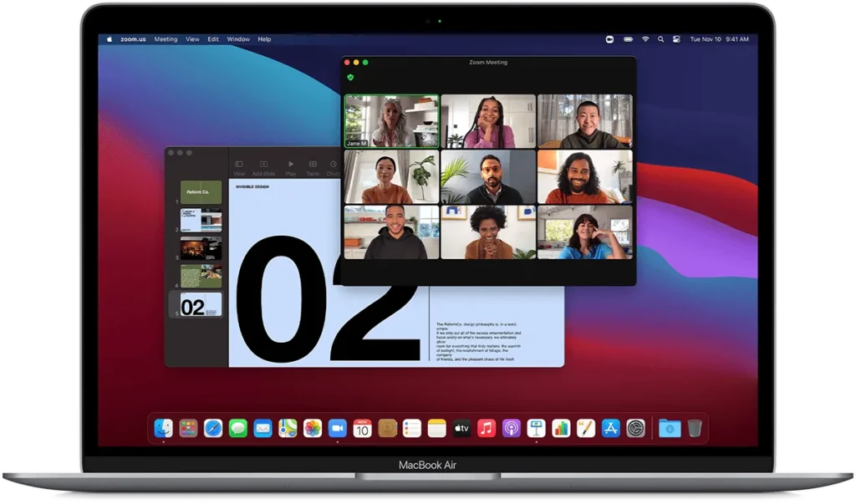Open the App Store from the Dock
The image size is (856, 504).
point(610,429)
